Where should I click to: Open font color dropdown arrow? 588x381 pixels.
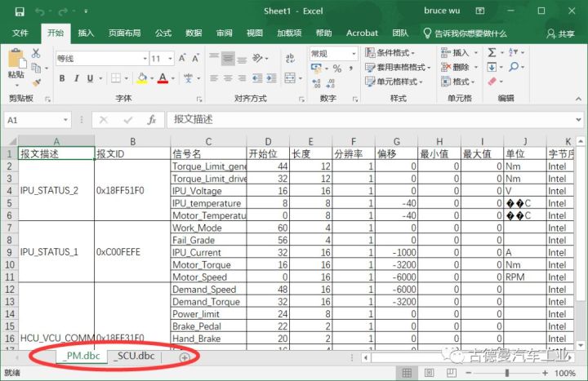pos(173,78)
